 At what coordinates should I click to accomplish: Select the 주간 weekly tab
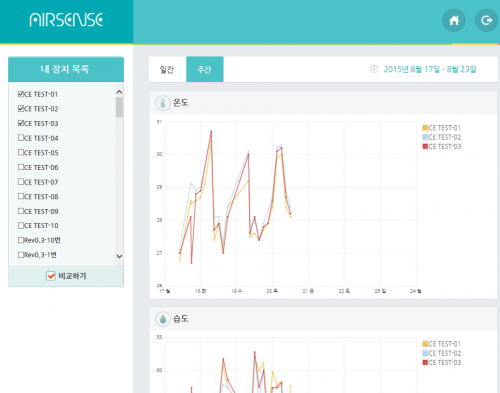(x=205, y=69)
